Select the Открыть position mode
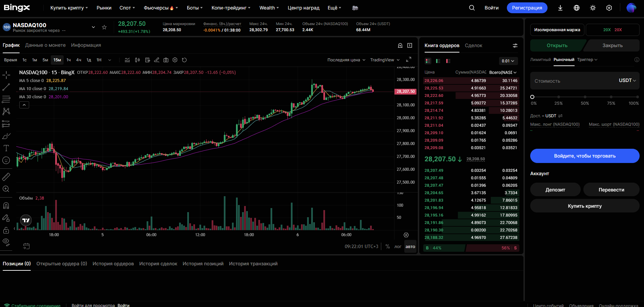This screenshot has height=307, width=644. (557, 45)
